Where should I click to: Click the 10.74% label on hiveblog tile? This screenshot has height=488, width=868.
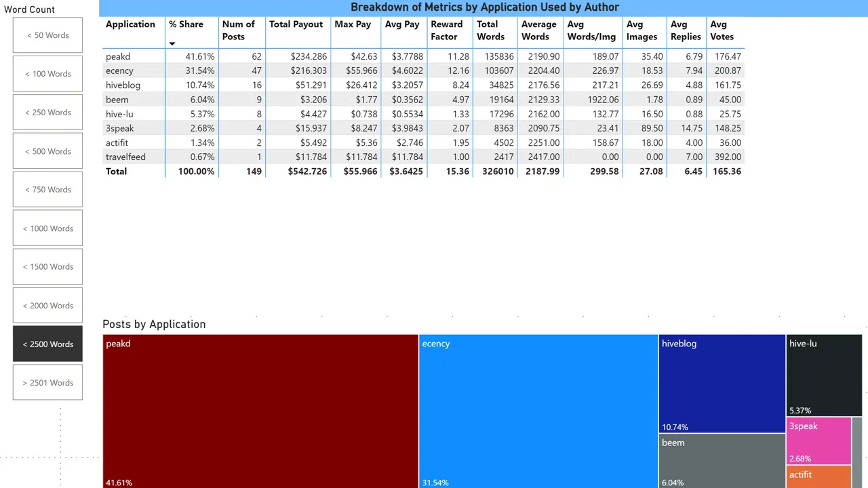pyautogui.click(x=675, y=427)
